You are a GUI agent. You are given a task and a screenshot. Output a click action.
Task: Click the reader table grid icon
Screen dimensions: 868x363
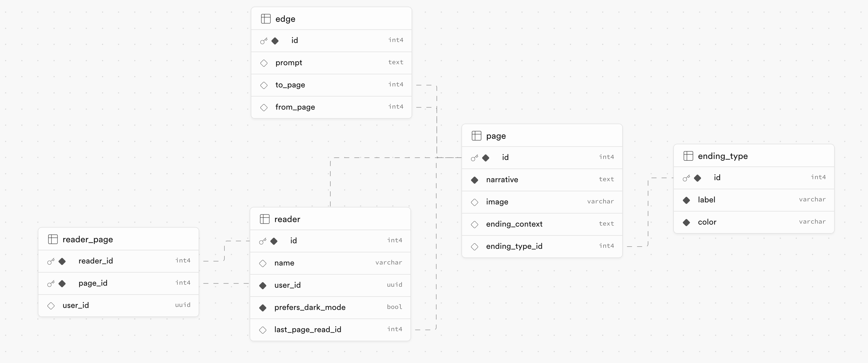point(264,219)
